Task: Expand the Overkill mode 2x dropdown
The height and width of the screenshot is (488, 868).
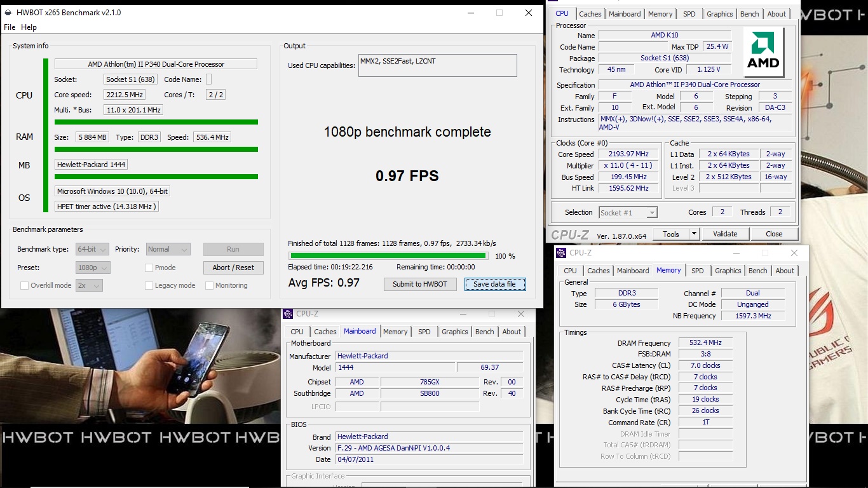Action: click(x=89, y=285)
